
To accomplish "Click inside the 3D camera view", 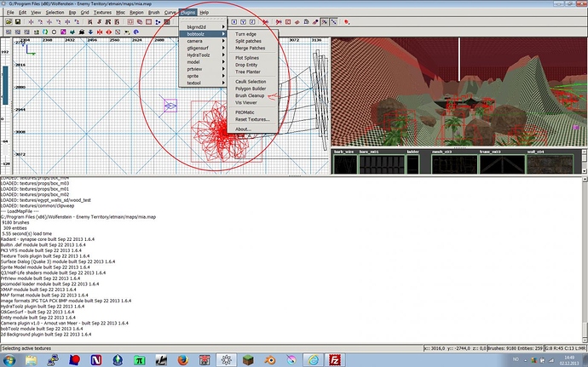I will 460,85.
